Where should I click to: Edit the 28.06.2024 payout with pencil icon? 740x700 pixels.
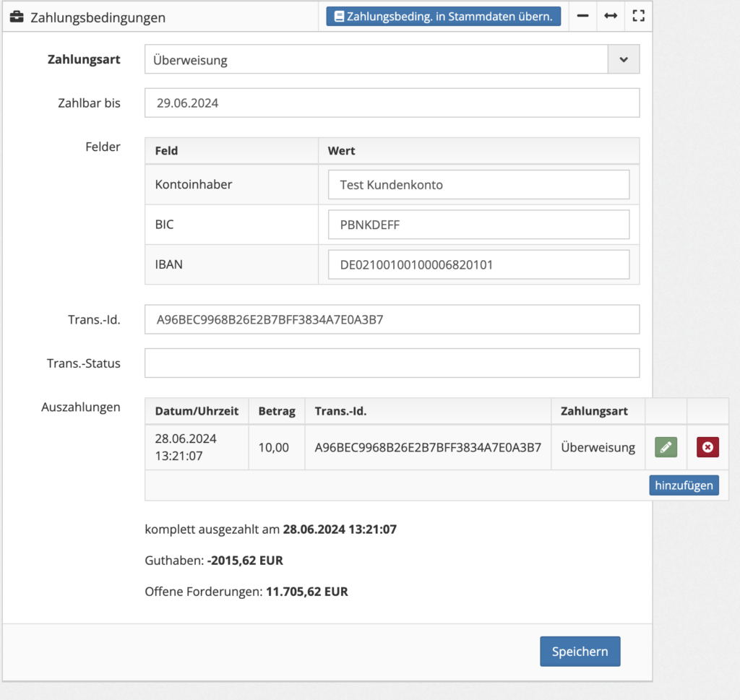point(666,447)
